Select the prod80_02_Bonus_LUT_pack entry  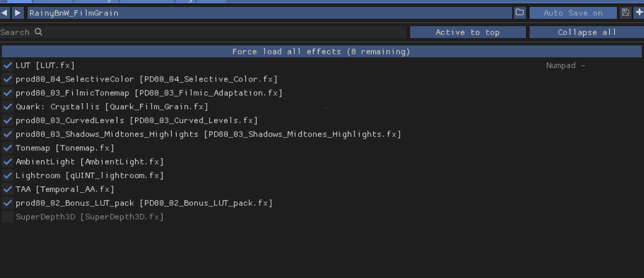(144, 203)
